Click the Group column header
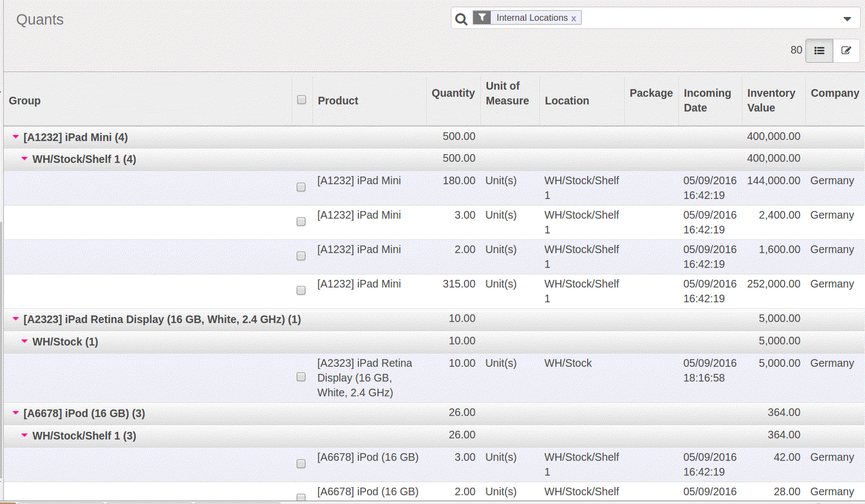The width and height of the screenshot is (865, 504). [25, 101]
